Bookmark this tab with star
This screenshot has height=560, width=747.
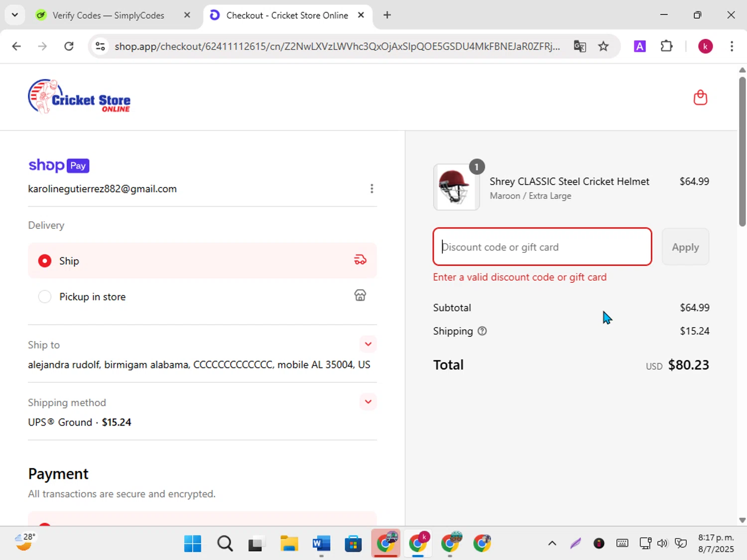coord(604,46)
